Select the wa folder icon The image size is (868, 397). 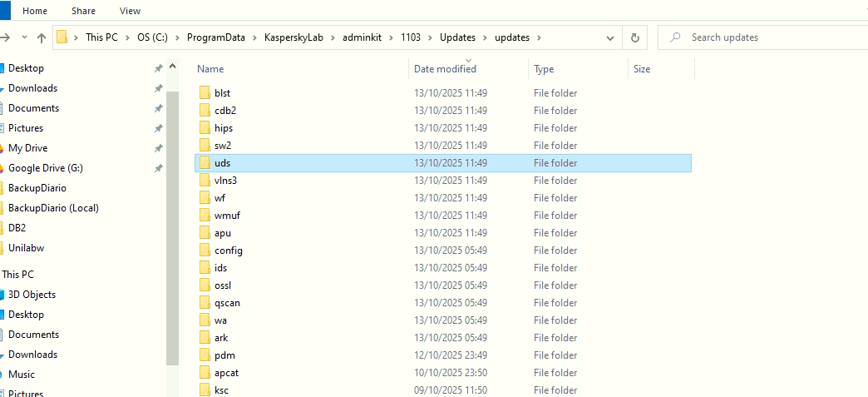[205, 320]
